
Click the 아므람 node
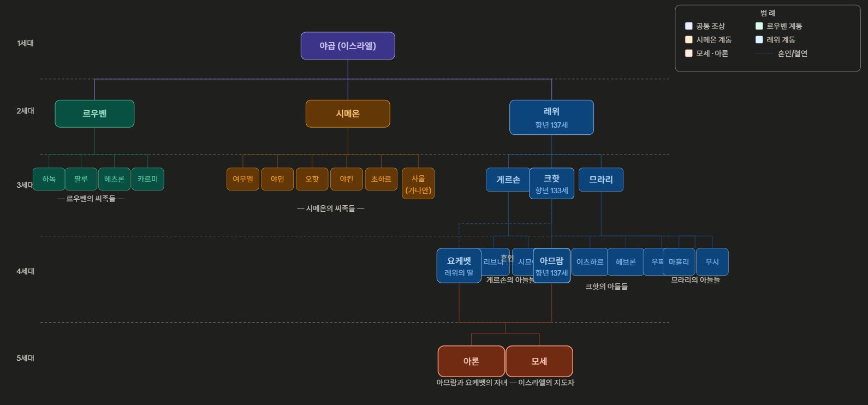click(x=551, y=266)
